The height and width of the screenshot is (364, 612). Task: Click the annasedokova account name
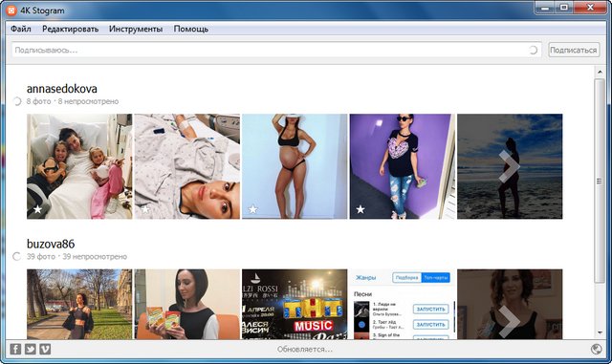(x=61, y=89)
